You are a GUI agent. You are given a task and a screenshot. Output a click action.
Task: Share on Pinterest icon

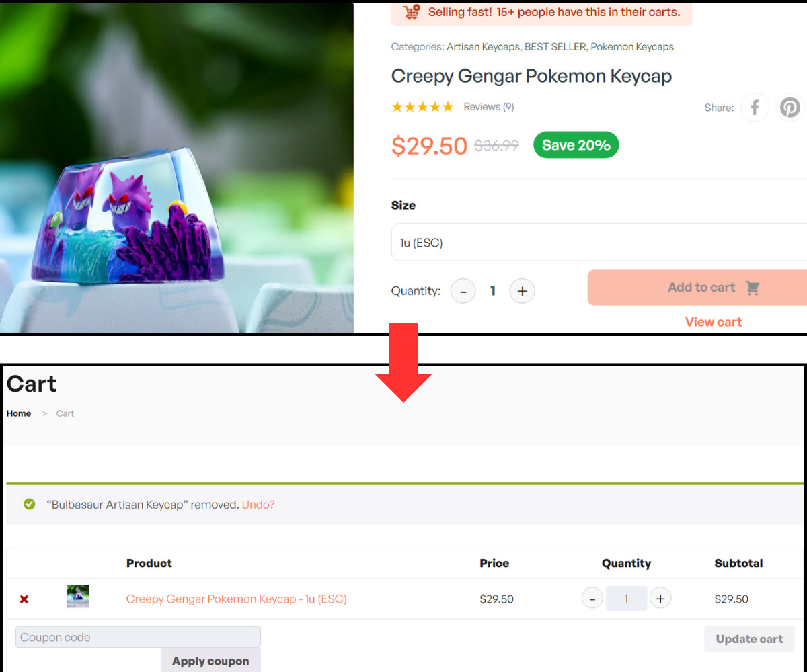[x=790, y=108]
